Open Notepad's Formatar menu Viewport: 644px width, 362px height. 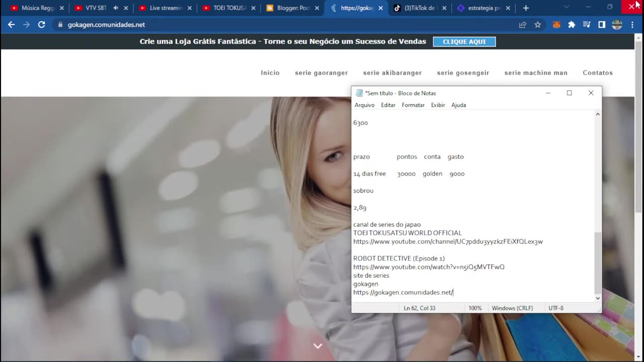(x=413, y=105)
